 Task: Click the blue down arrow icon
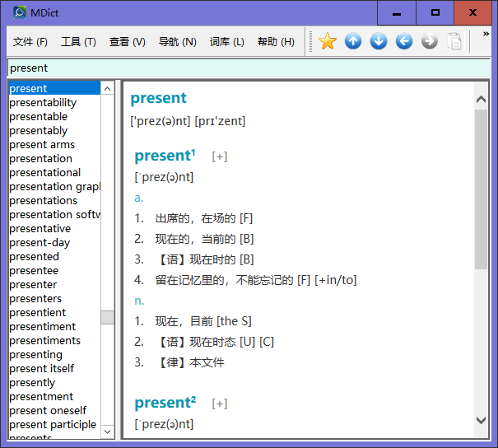[x=379, y=41]
